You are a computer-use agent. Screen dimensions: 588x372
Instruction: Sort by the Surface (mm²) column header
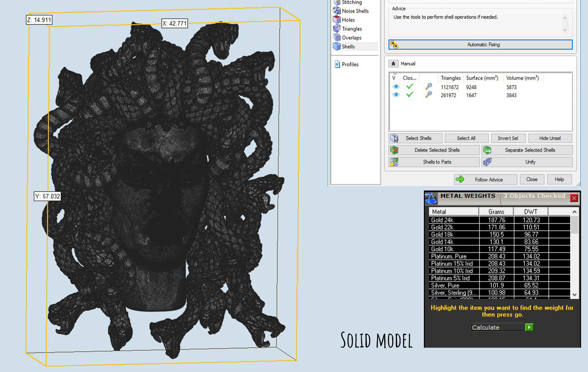pos(482,78)
